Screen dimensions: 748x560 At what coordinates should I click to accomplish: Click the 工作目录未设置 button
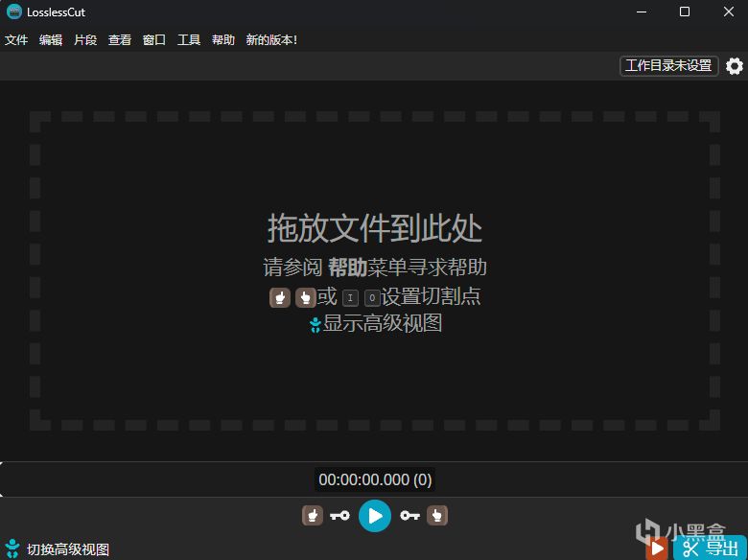coord(668,66)
